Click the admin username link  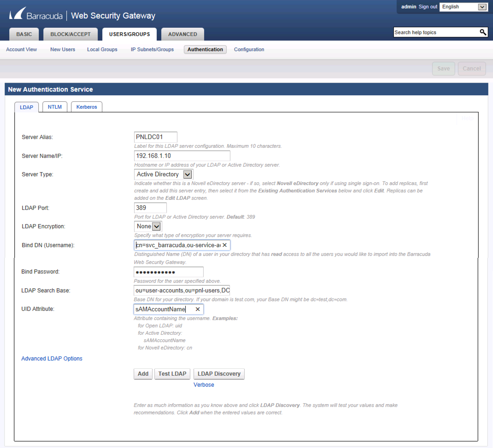click(408, 6)
